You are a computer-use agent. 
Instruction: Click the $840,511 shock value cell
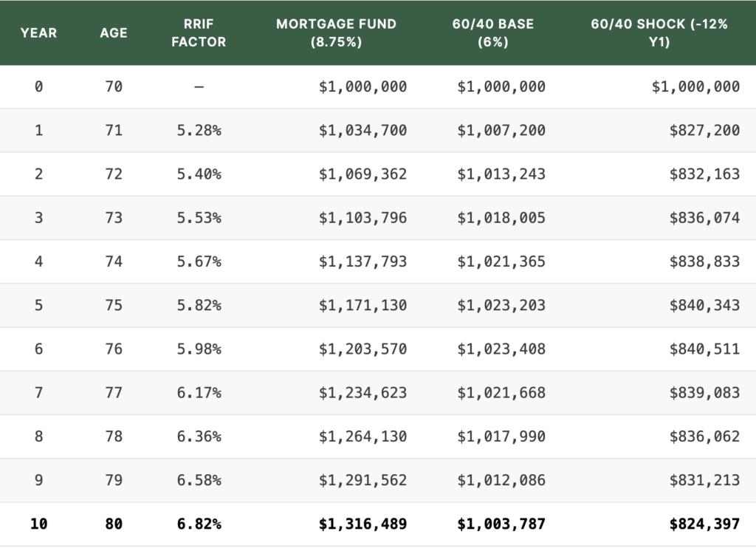704,349
